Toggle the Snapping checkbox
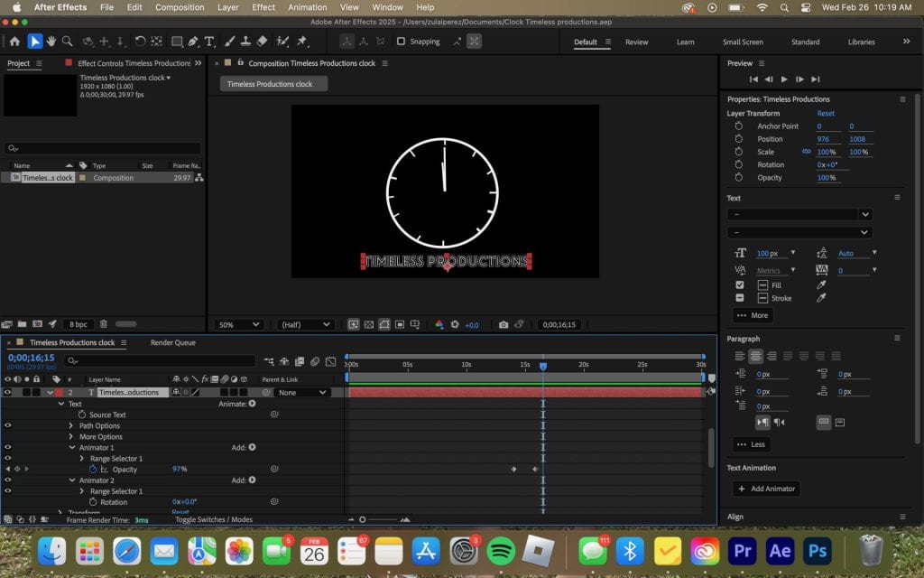 tap(401, 42)
